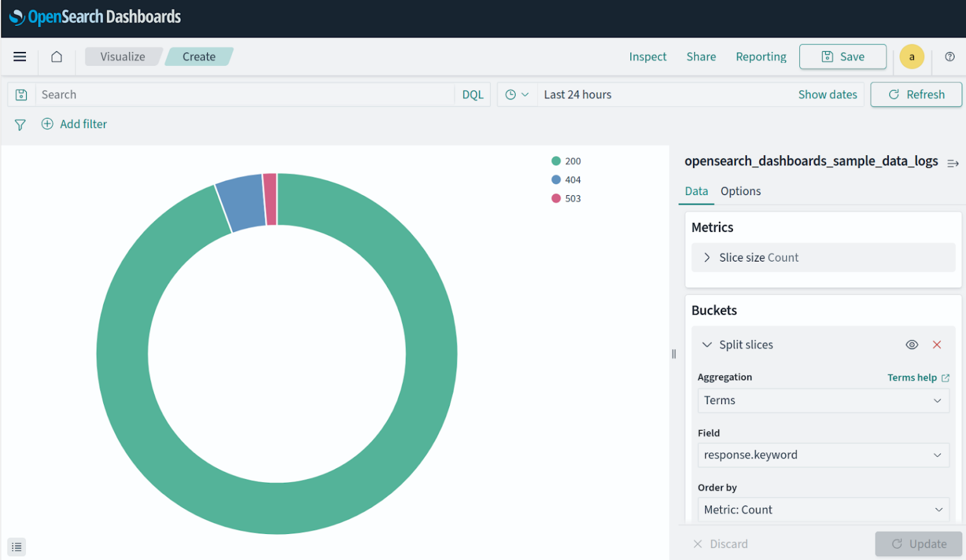
Task: Click the 404 legend color dot
Action: coord(556,180)
